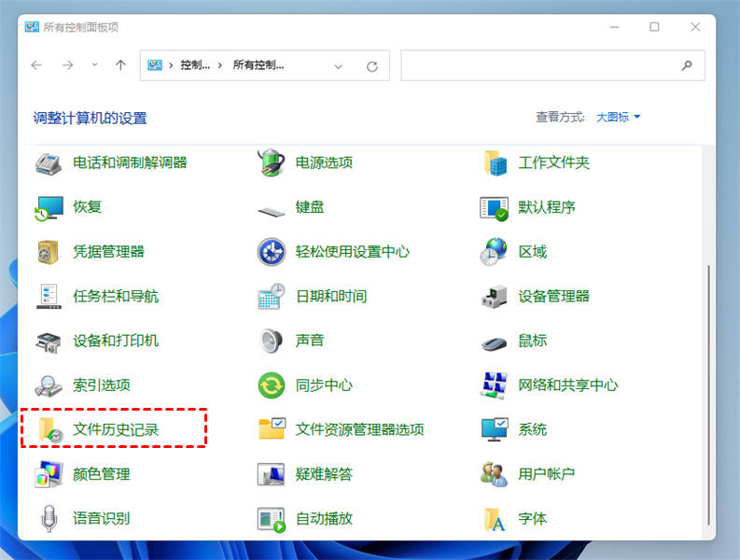Image resolution: width=740 pixels, height=560 pixels.
Task: Open the 默认程序 icon
Action: point(494,208)
